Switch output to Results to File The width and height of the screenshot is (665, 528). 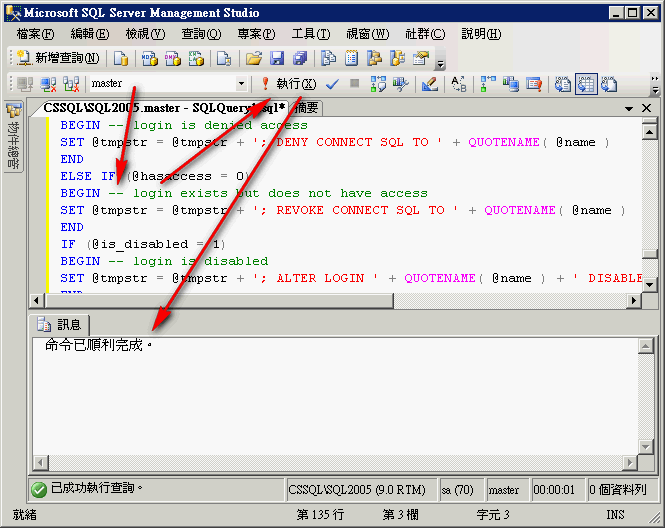[609, 84]
